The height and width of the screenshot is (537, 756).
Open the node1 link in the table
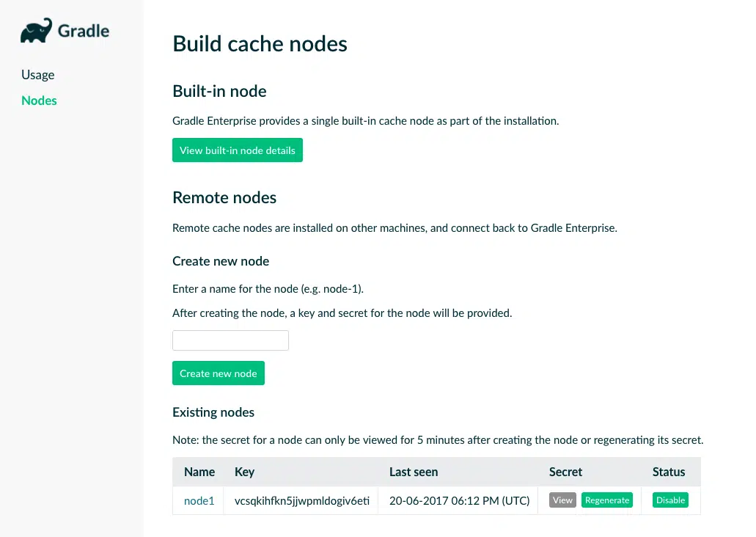[199, 501]
